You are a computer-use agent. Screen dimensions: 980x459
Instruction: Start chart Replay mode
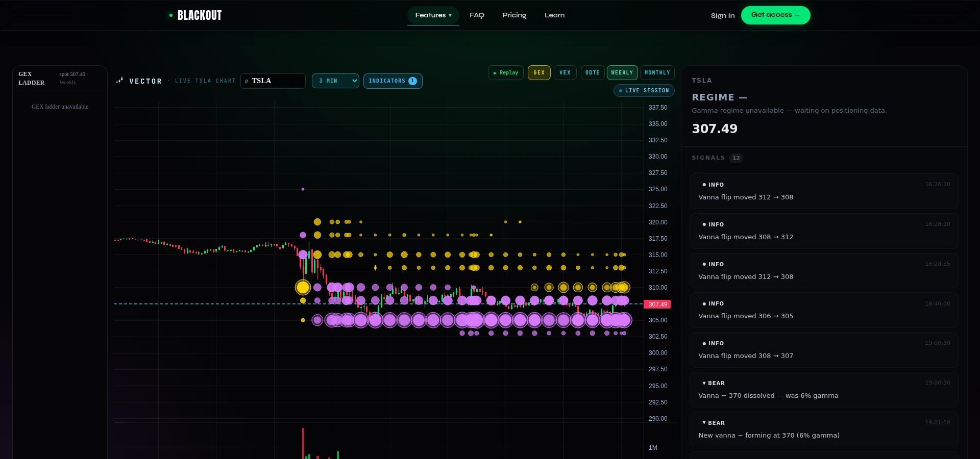tap(506, 73)
